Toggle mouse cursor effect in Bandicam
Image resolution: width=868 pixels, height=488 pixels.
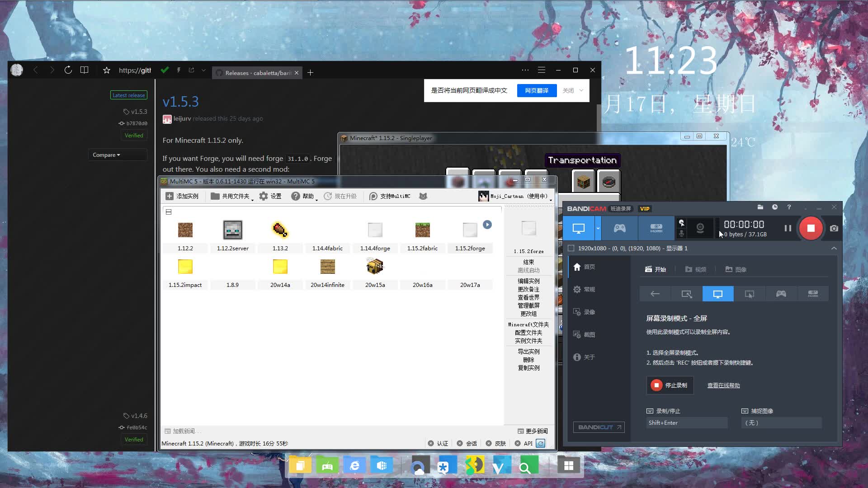[x=682, y=223]
